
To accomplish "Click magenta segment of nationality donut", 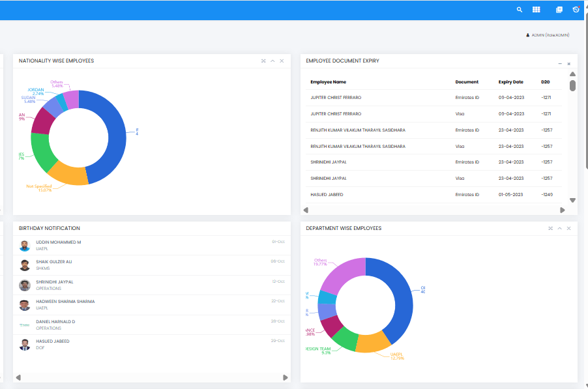I will tap(42, 122).
